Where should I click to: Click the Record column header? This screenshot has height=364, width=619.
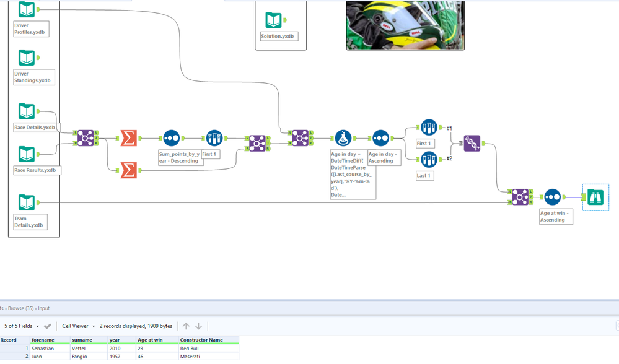tap(15, 340)
